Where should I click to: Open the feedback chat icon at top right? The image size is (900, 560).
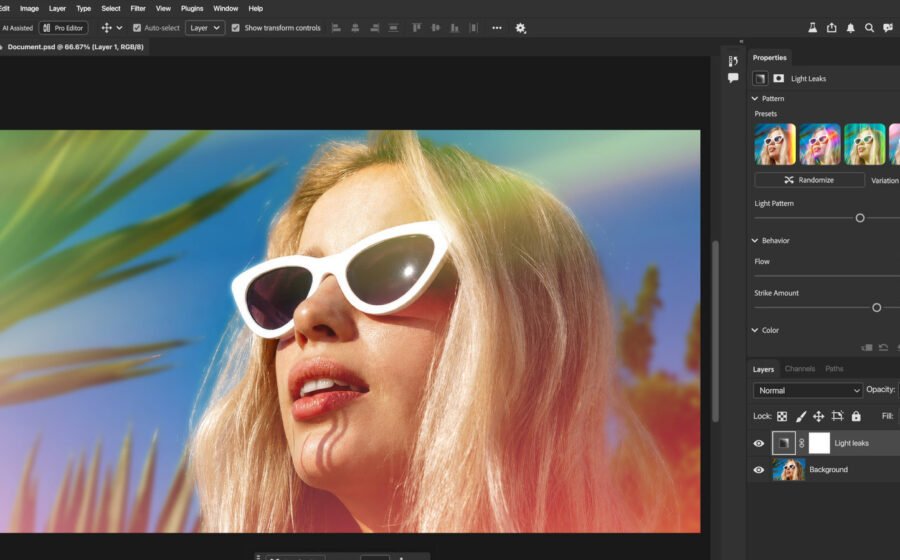coord(889,28)
